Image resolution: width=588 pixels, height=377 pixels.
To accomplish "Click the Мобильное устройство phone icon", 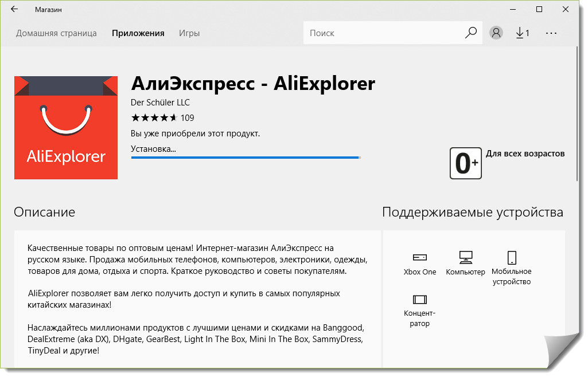I will [x=512, y=257].
